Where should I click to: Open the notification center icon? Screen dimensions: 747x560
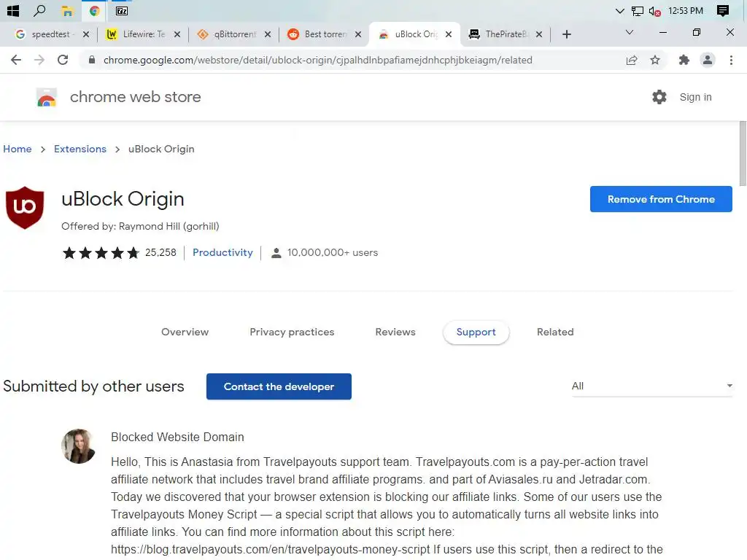tap(723, 10)
